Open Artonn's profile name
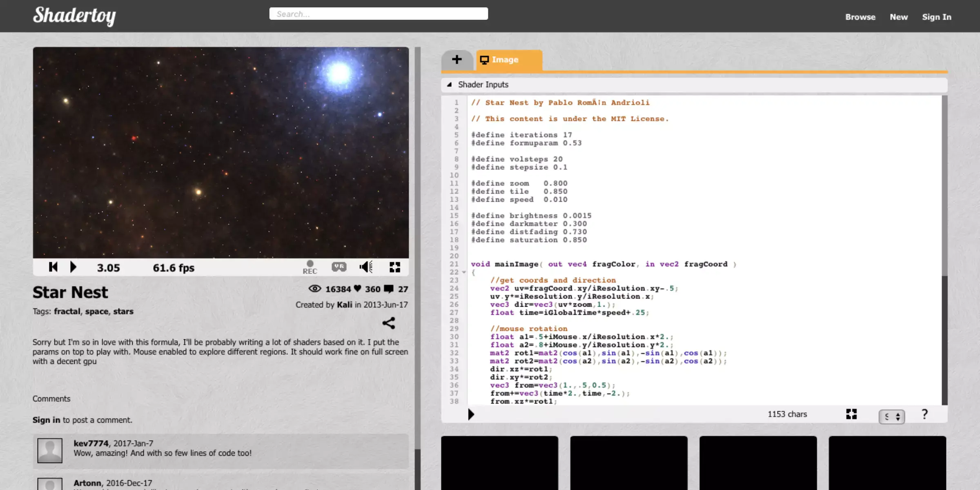980x490 pixels. click(x=87, y=483)
